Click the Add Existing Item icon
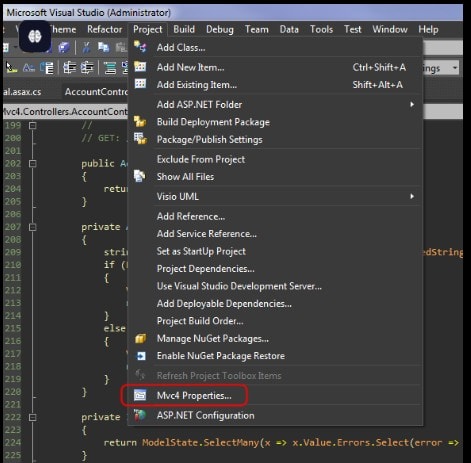This screenshot has width=471, height=463. pyautogui.click(x=140, y=84)
